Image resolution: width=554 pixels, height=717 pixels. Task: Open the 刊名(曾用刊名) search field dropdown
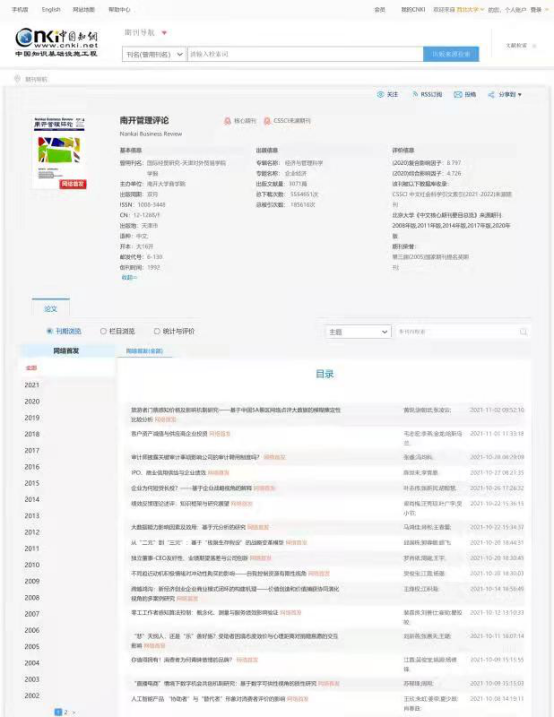click(x=154, y=54)
